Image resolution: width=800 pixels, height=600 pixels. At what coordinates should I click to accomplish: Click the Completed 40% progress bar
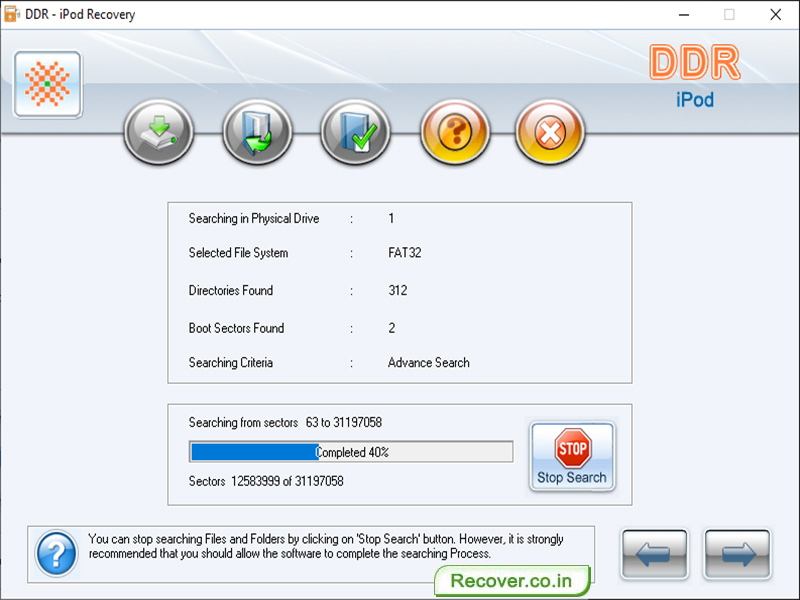point(350,451)
